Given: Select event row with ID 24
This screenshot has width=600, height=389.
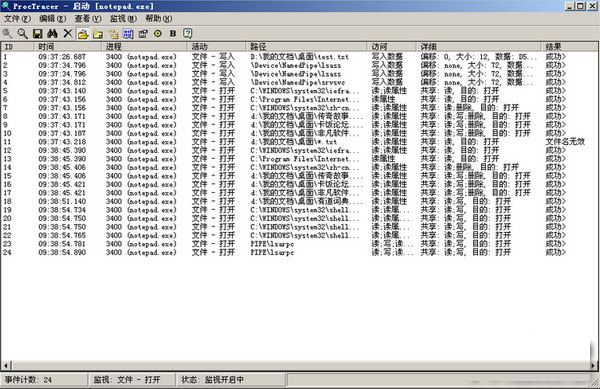Looking at the screenshot, I should 300,252.
